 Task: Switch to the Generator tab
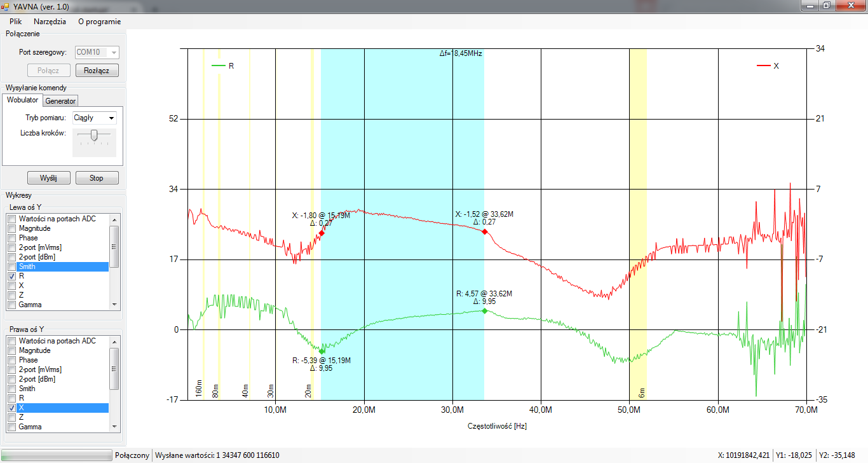(x=60, y=101)
